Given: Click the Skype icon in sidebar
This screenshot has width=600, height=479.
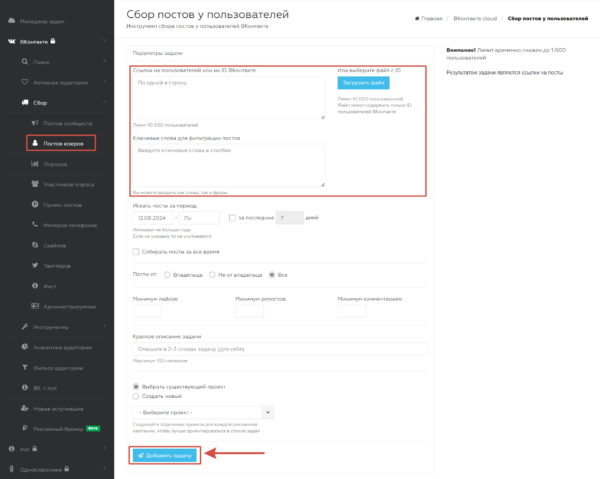Looking at the screenshot, I should (x=35, y=245).
